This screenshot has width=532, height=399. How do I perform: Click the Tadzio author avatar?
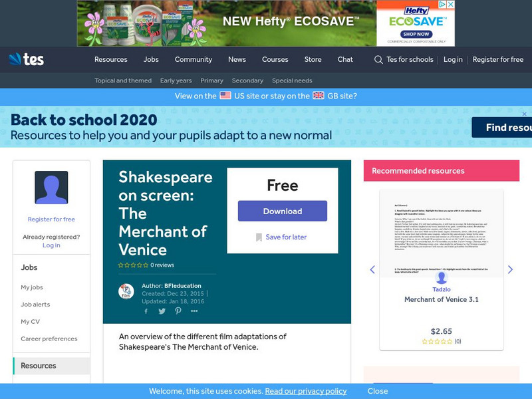442,277
